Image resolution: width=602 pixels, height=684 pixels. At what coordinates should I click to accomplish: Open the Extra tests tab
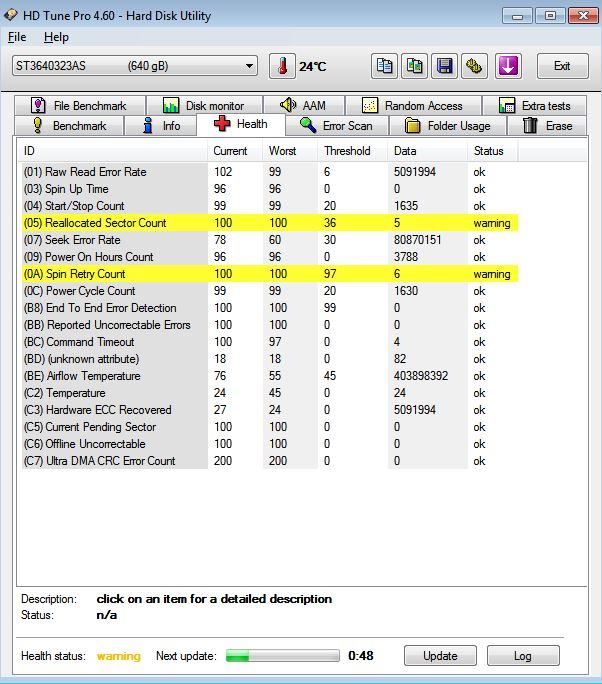(x=534, y=106)
